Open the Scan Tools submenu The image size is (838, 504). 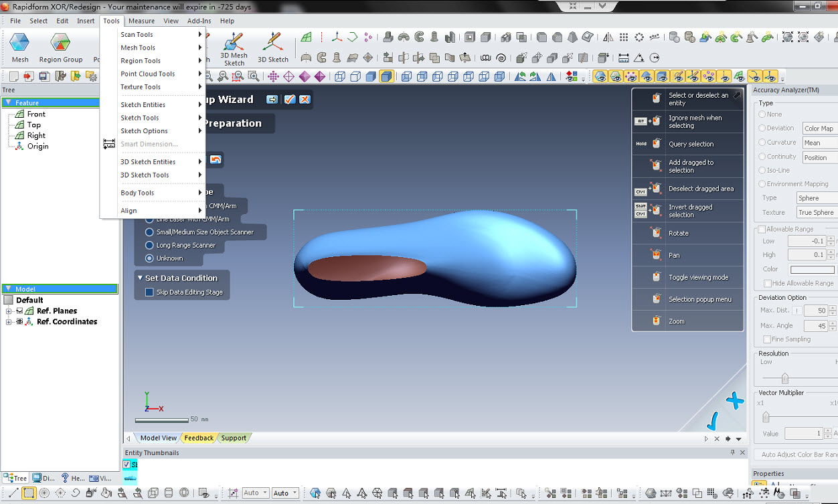(161, 35)
